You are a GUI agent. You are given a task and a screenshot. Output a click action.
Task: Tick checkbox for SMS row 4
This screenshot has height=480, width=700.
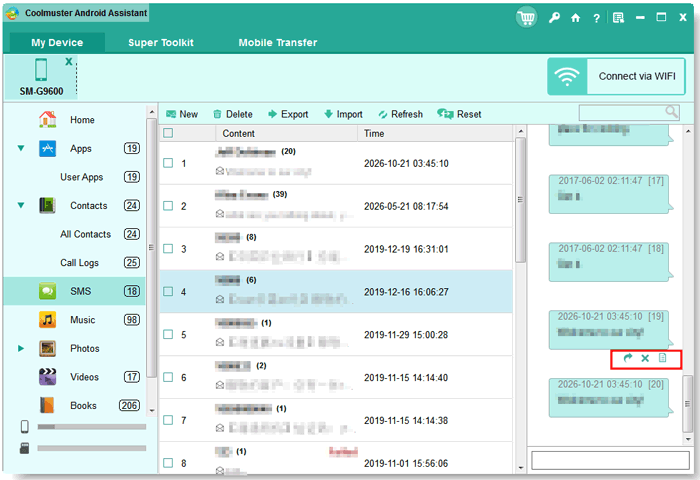[x=168, y=292]
